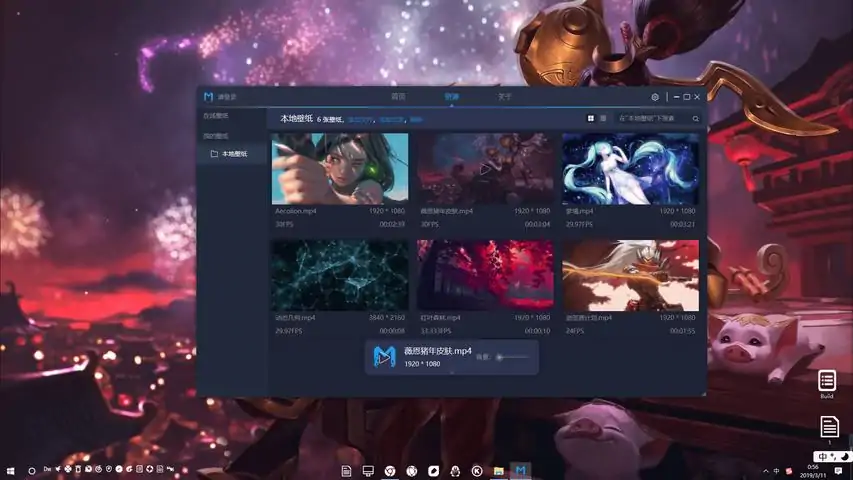Click the search magnifier icon

click(x=696, y=118)
